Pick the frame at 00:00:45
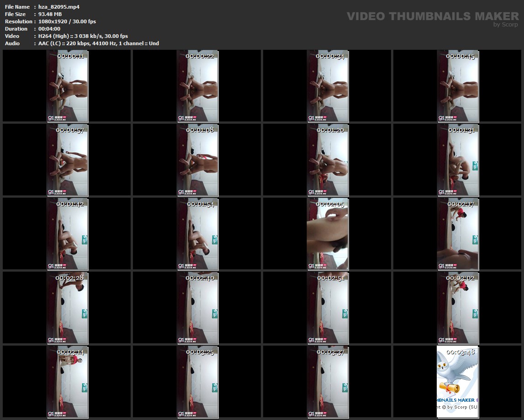 click(x=458, y=86)
